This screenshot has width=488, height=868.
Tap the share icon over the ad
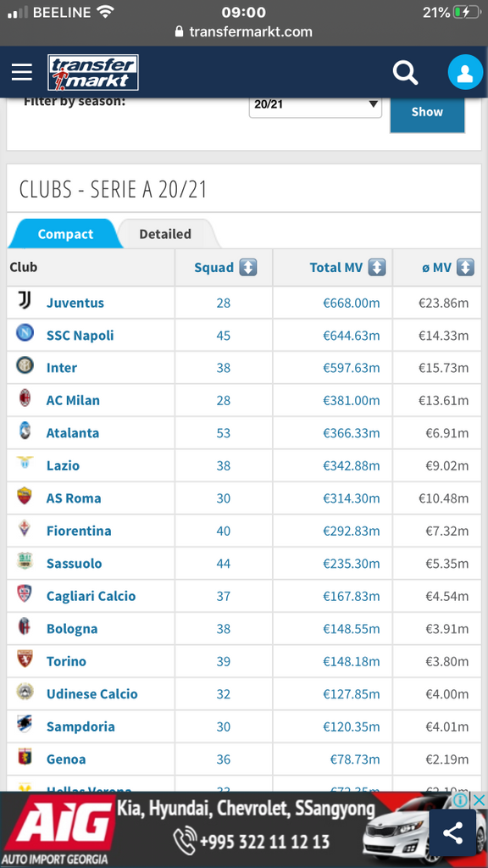[x=452, y=833]
